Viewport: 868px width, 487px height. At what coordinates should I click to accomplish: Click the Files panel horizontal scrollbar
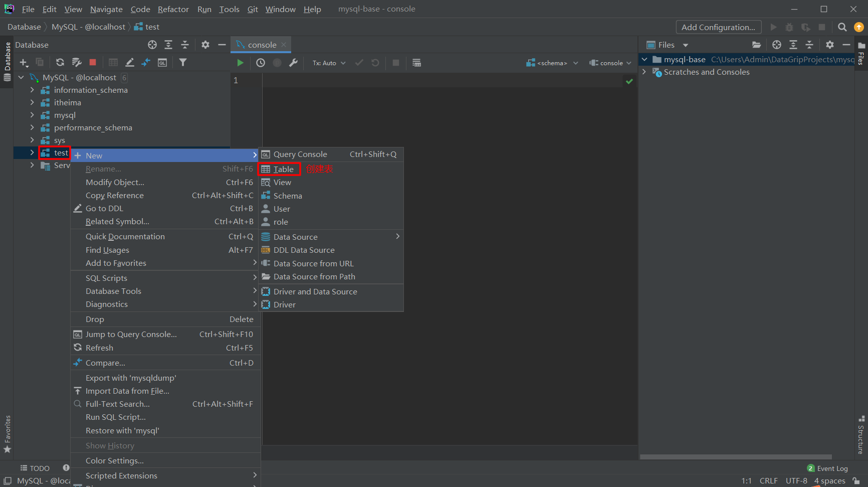point(736,457)
